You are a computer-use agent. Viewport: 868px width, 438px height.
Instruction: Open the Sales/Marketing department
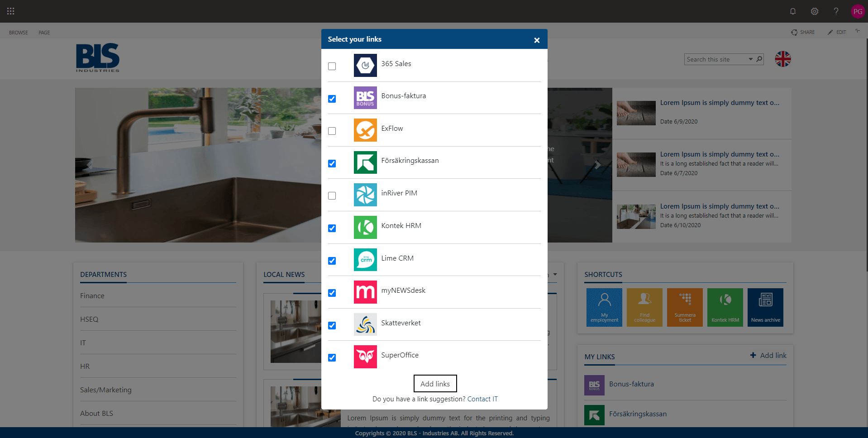tap(106, 390)
